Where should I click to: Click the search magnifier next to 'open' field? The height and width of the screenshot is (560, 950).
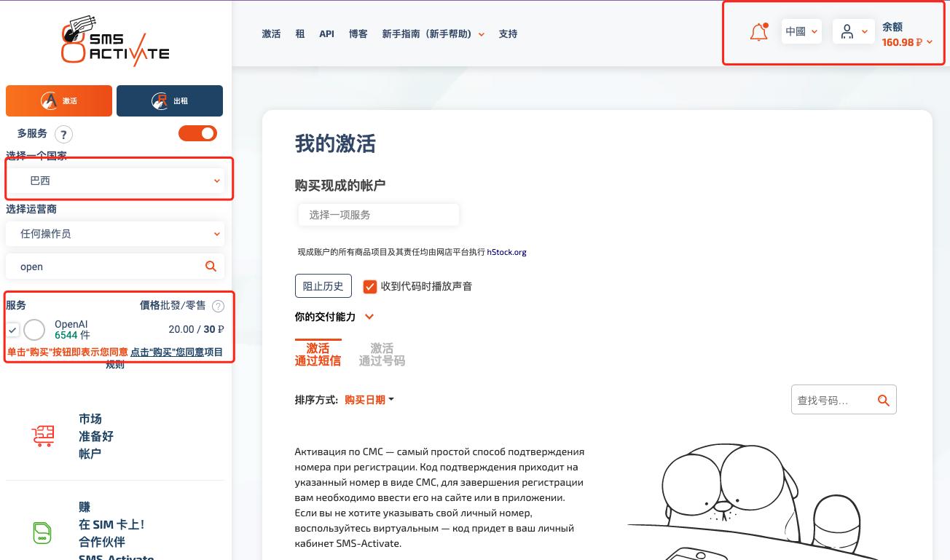[211, 266]
